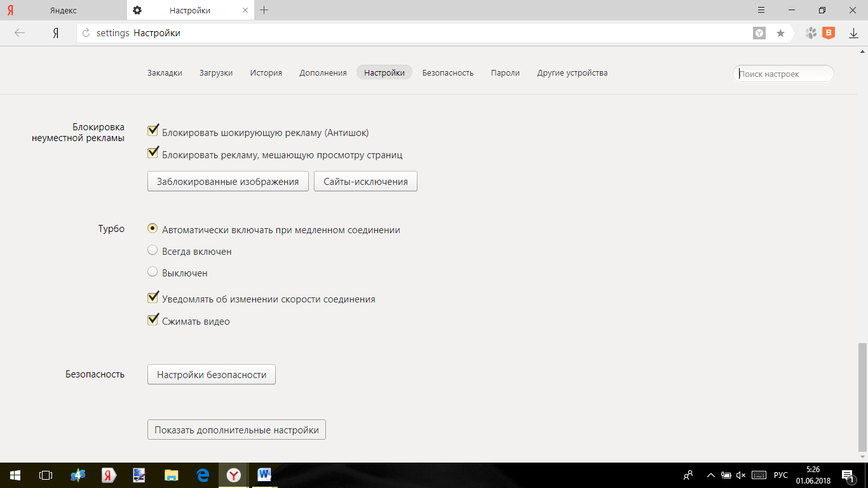Click the back arrow navigation button
Screen dimensions: 868x488
point(20,33)
